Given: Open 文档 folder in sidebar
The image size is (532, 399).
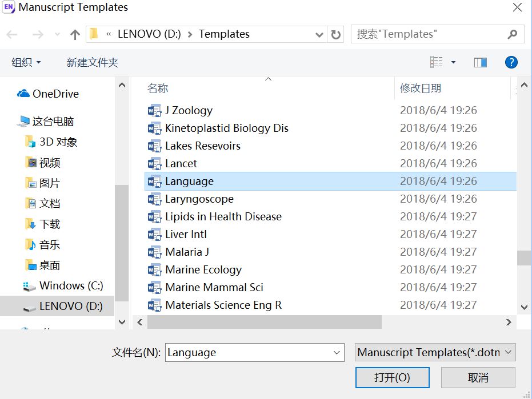Looking at the screenshot, I should pos(43,203).
